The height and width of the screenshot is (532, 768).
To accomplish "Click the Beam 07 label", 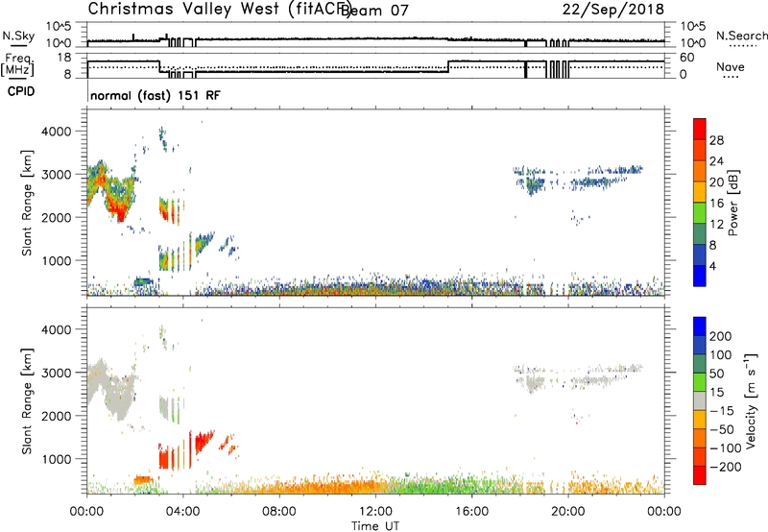I will coord(374,11).
